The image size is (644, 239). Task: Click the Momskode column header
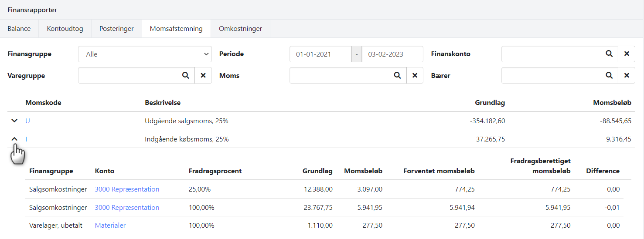pyautogui.click(x=43, y=103)
